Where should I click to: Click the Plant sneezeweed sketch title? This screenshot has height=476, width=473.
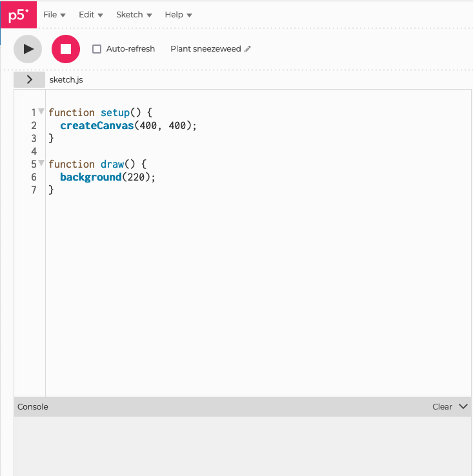pos(206,49)
